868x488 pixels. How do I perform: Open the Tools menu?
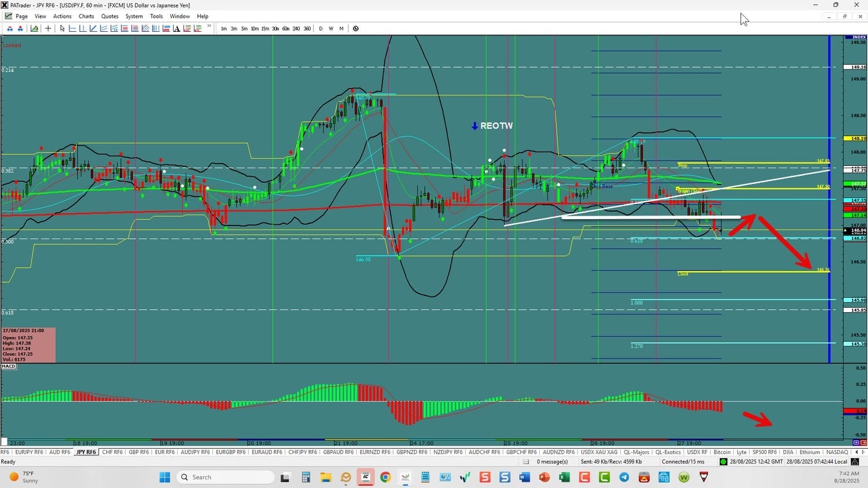click(x=156, y=16)
